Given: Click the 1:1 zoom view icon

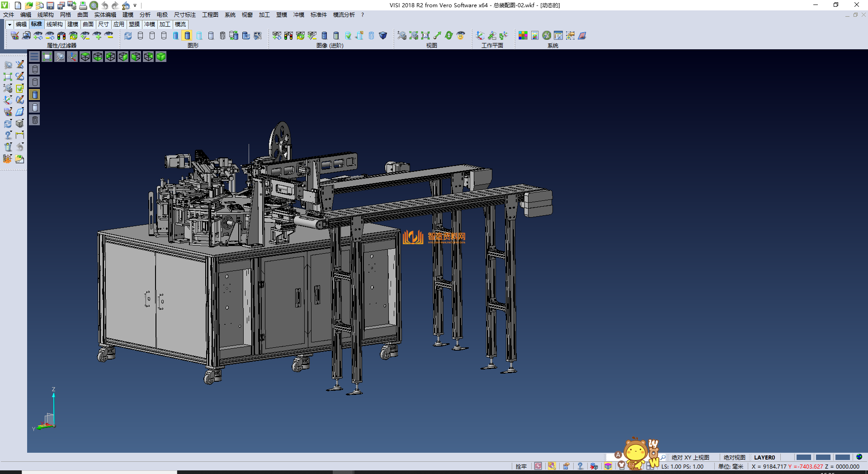Looking at the screenshot, I should [425, 36].
